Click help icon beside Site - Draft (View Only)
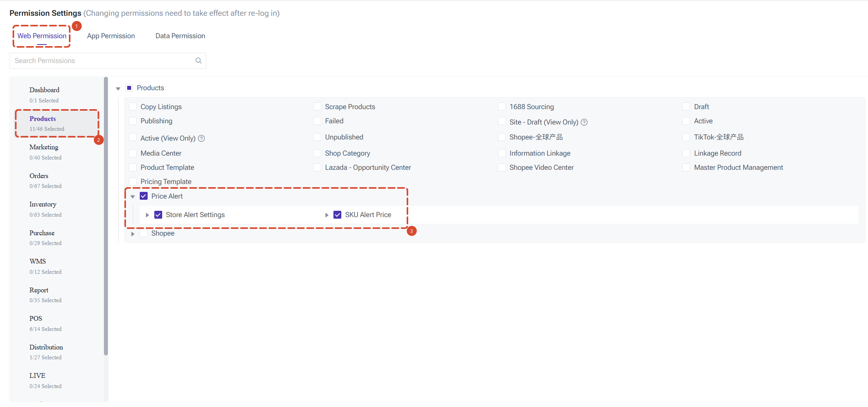Screen dimensions: 868x407 click(585, 122)
